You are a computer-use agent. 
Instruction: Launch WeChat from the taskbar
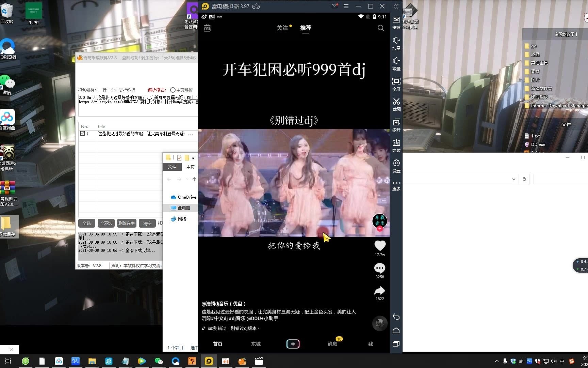tap(159, 361)
